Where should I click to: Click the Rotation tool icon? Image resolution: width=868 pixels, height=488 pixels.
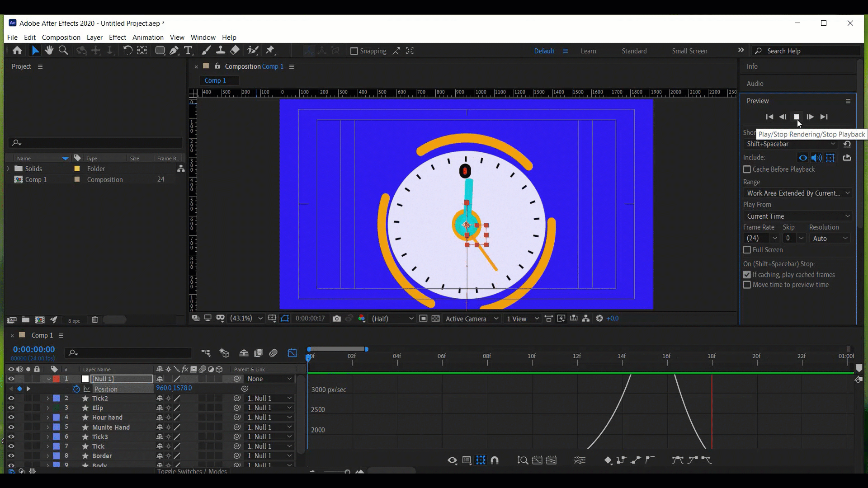(127, 51)
